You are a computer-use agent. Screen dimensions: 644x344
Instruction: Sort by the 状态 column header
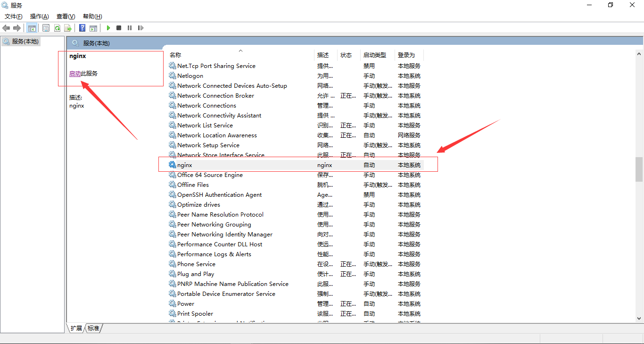click(346, 55)
